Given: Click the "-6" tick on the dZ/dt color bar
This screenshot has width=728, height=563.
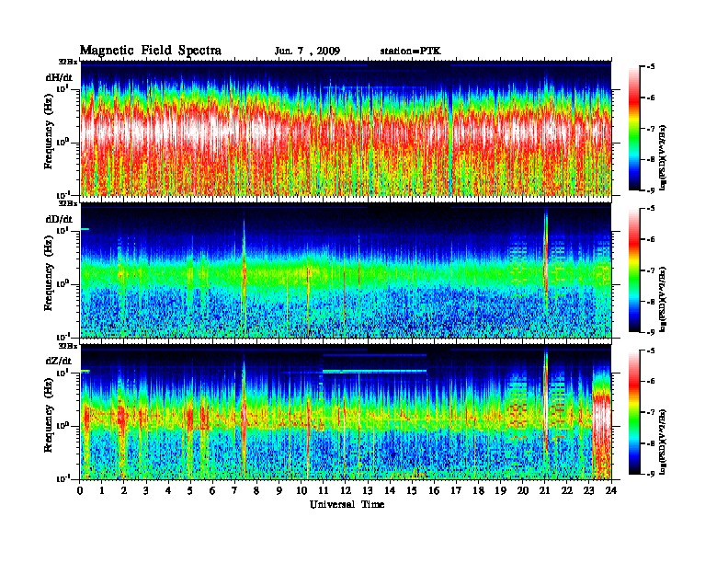Looking at the screenshot, I should pos(651,382).
